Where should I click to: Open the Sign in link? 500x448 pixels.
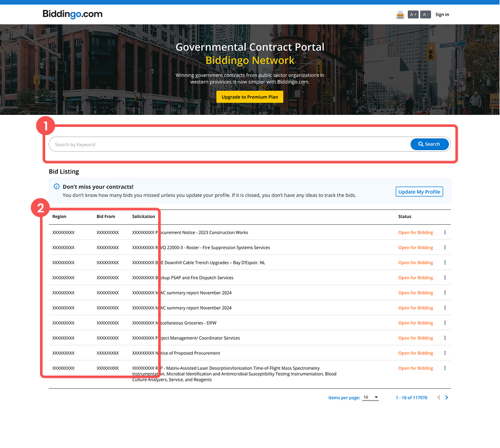pyautogui.click(x=442, y=14)
